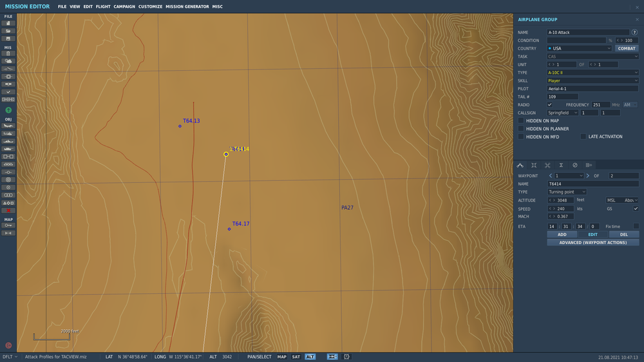The width and height of the screenshot is (644, 362).
Task: Enable HIDDEN ON PLANNER checkbox
Action: point(521,129)
